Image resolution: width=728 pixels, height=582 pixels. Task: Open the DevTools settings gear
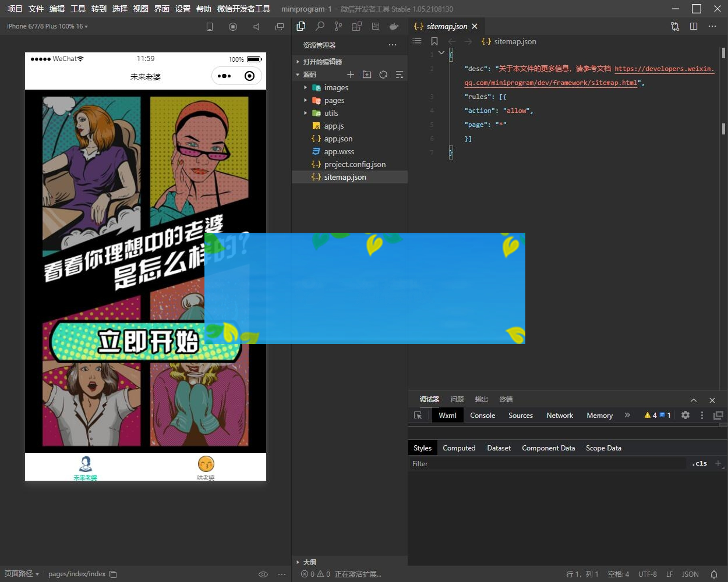pyautogui.click(x=685, y=415)
